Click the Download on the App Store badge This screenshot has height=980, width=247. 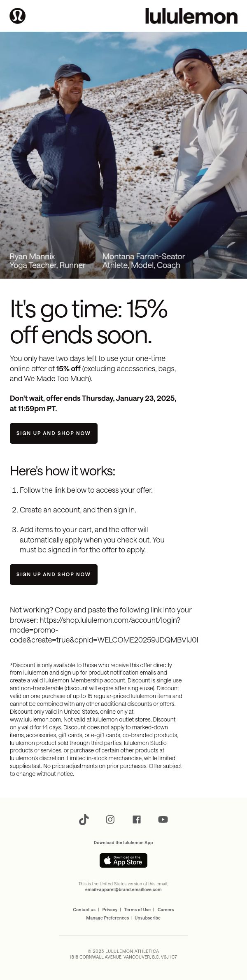(x=123, y=860)
